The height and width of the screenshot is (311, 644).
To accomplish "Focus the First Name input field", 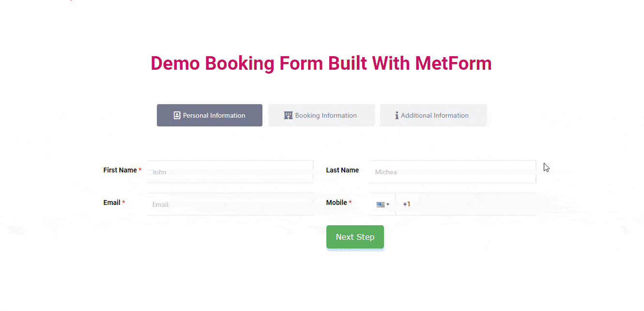I will (x=230, y=172).
